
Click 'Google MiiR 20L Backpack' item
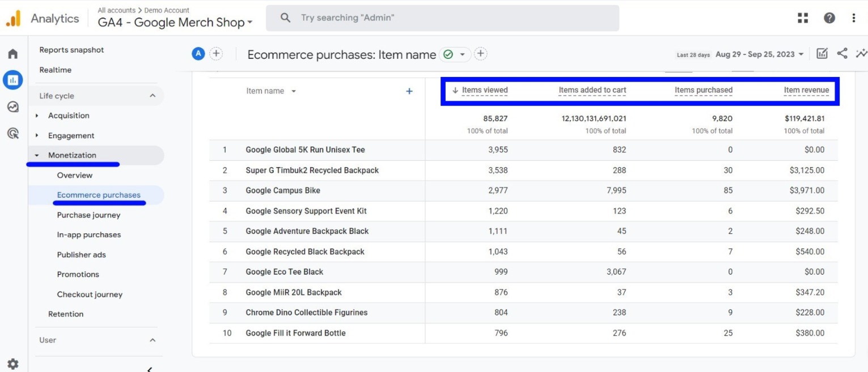pos(294,293)
